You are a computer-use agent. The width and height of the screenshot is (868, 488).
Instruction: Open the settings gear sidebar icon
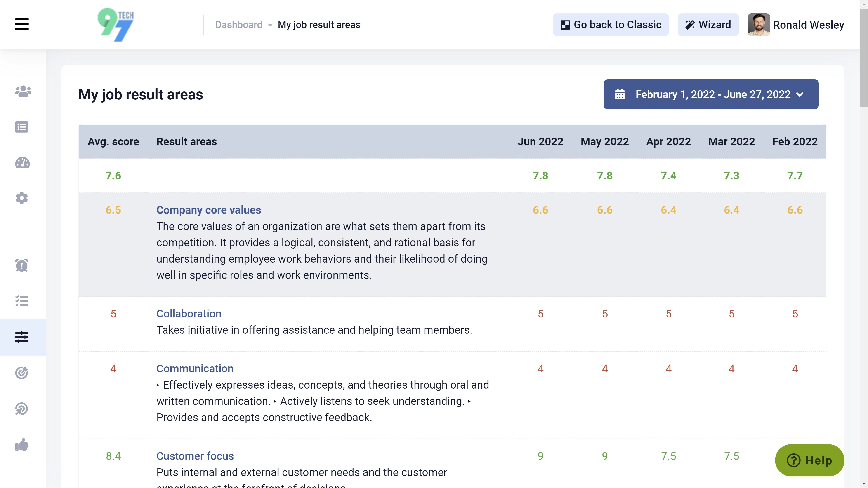pyautogui.click(x=22, y=198)
